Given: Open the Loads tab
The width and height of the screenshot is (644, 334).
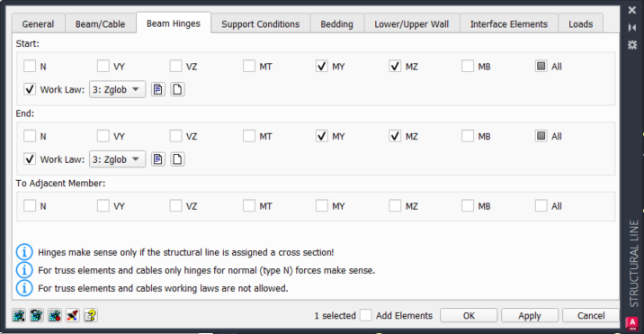Looking at the screenshot, I should click(581, 23).
